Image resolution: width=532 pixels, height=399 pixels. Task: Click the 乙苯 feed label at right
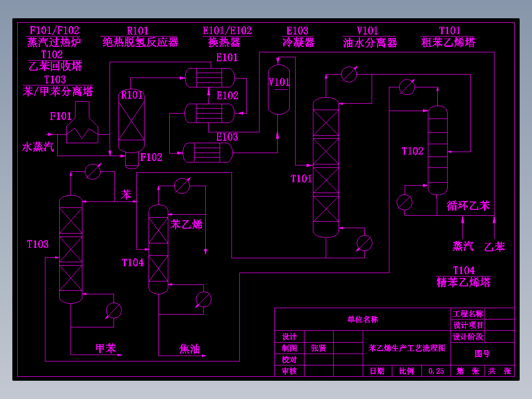494,246
